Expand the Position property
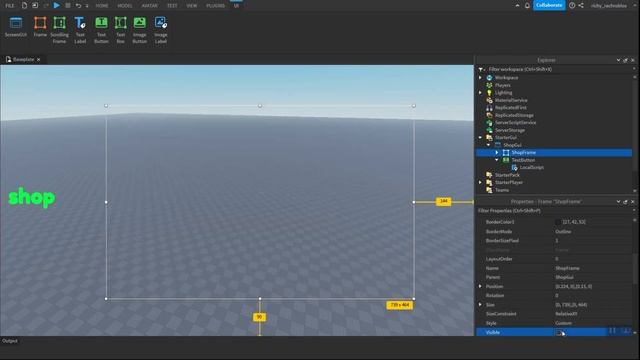The height and width of the screenshot is (360, 640). [480, 287]
